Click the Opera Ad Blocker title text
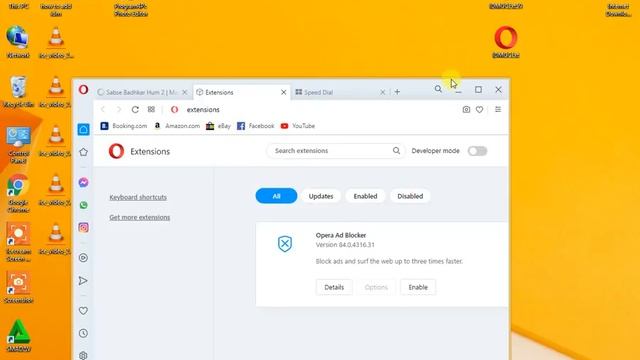This screenshot has height=360, width=640. coord(341,235)
